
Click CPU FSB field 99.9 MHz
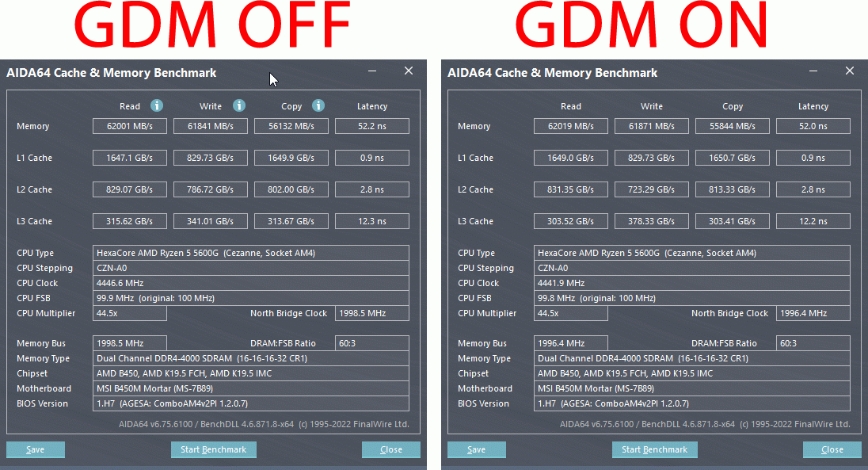tap(251, 298)
